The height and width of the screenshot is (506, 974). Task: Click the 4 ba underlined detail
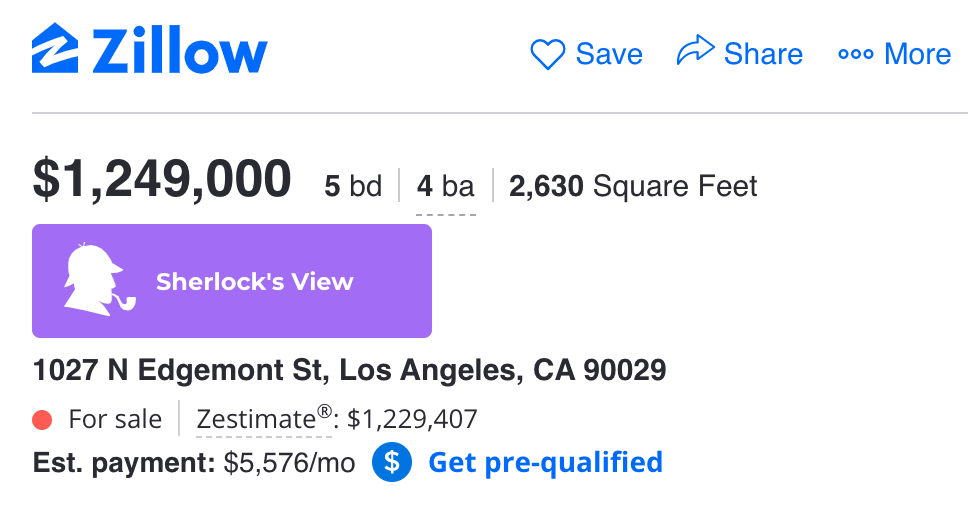tap(445, 187)
